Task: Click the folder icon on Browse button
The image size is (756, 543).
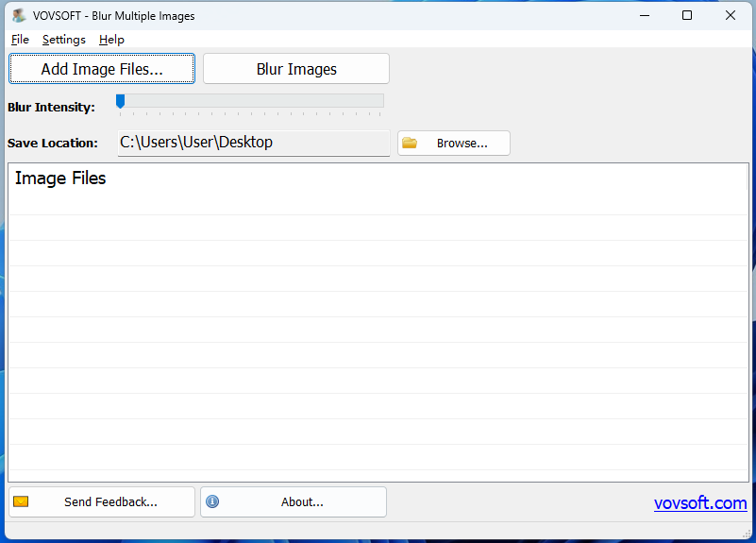Action: pos(410,143)
